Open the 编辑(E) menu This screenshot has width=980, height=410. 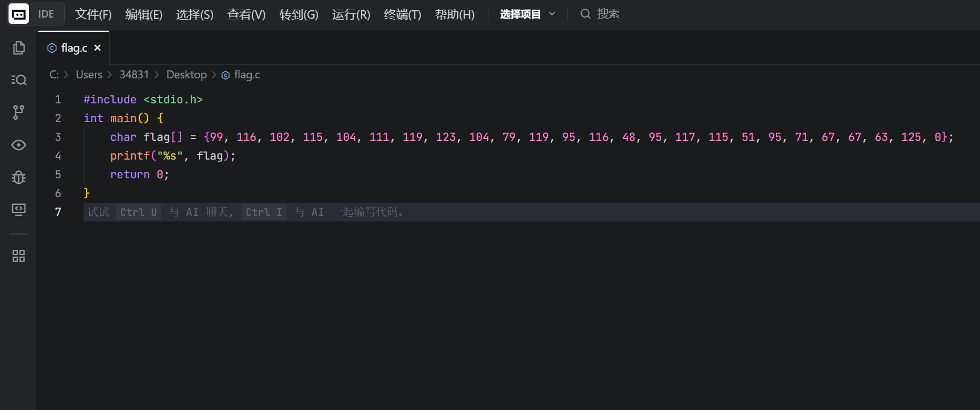(144, 14)
